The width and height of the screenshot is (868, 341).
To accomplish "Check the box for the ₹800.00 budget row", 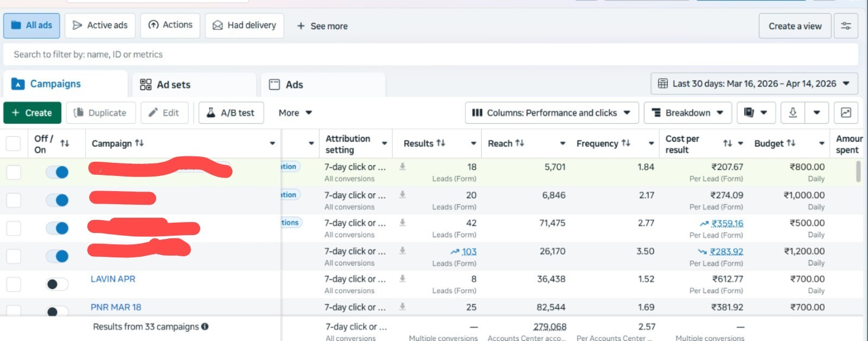I will [x=13, y=172].
